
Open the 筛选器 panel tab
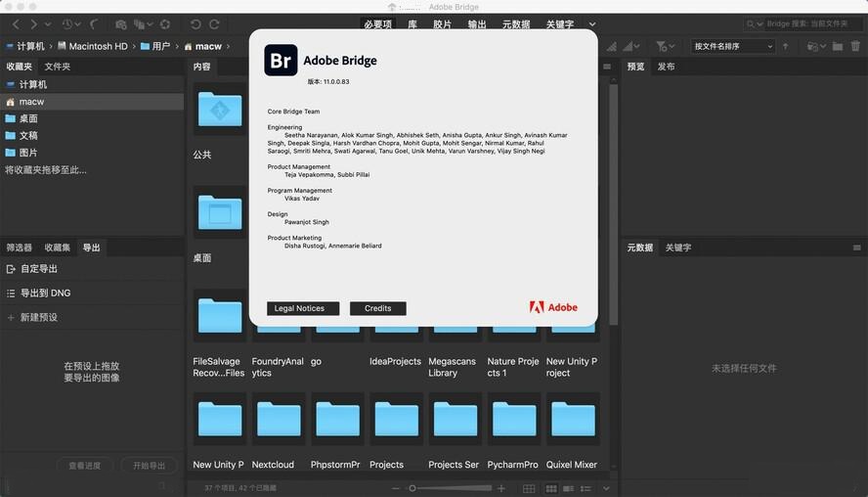pyautogui.click(x=20, y=248)
